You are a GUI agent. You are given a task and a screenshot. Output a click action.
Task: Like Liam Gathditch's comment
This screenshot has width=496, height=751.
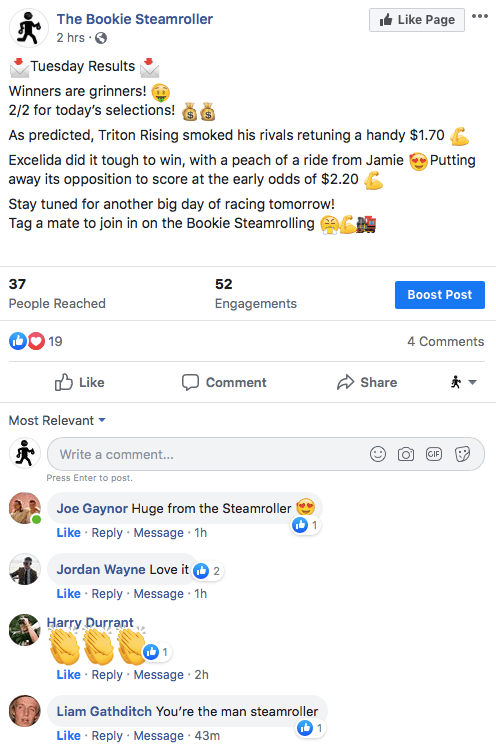coord(68,735)
